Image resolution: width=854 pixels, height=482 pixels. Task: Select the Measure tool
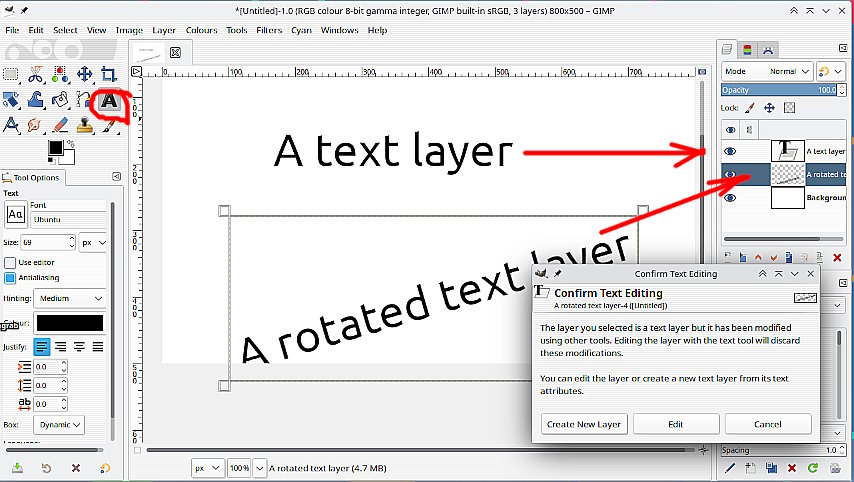click(x=11, y=125)
